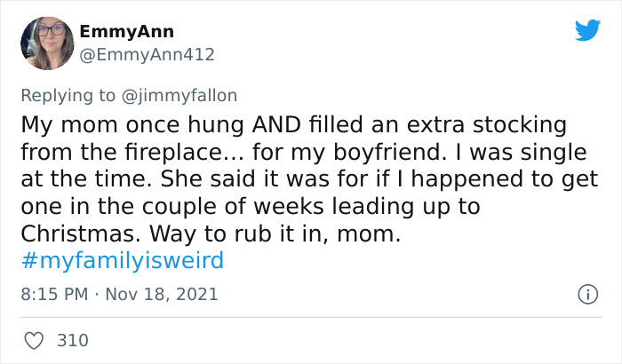Click the blue Twitter bird logo
The image size is (622, 364).
(587, 31)
